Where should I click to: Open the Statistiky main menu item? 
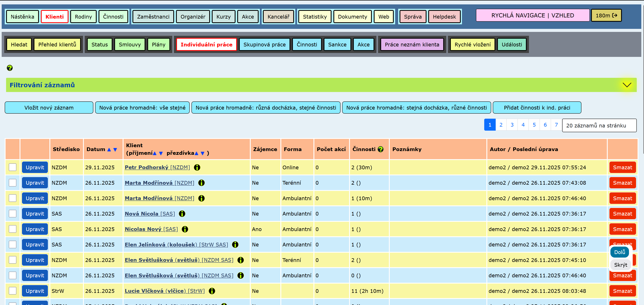click(314, 17)
